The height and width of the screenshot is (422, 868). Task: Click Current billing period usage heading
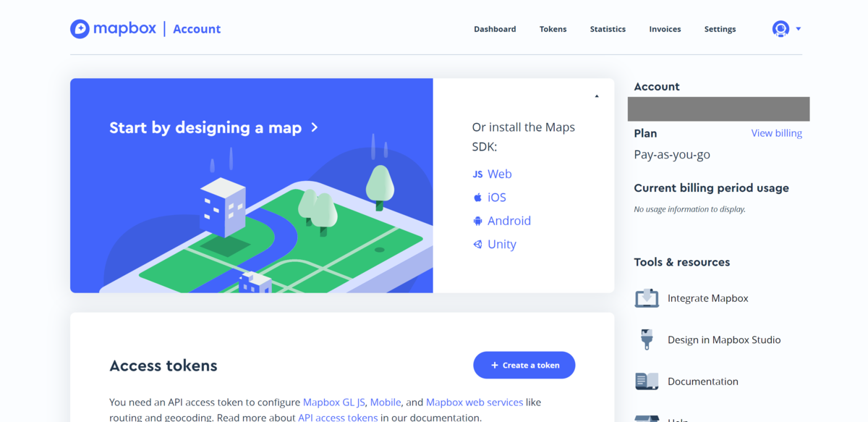(711, 188)
